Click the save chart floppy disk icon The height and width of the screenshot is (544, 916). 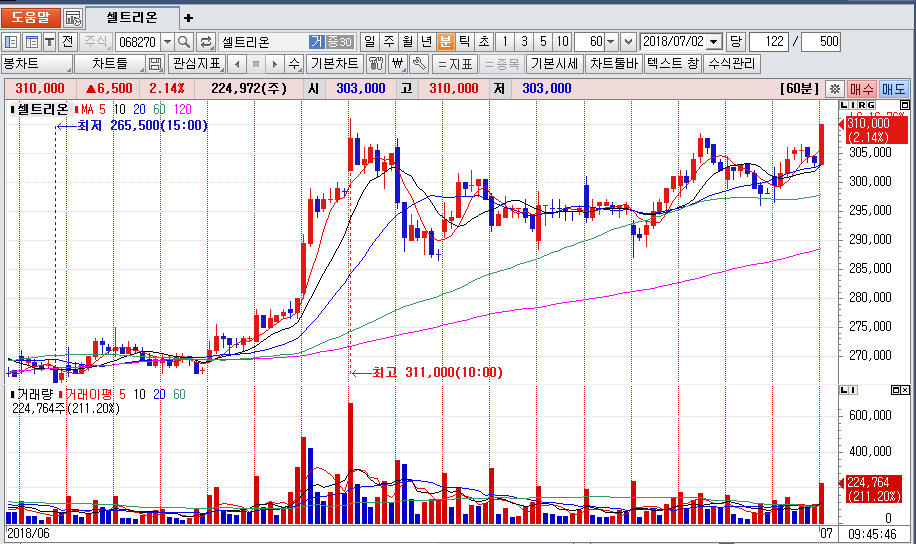pos(155,64)
